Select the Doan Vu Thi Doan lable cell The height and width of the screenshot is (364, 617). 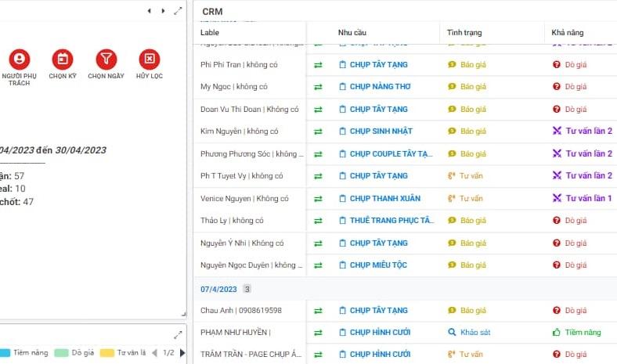click(250, 110)
